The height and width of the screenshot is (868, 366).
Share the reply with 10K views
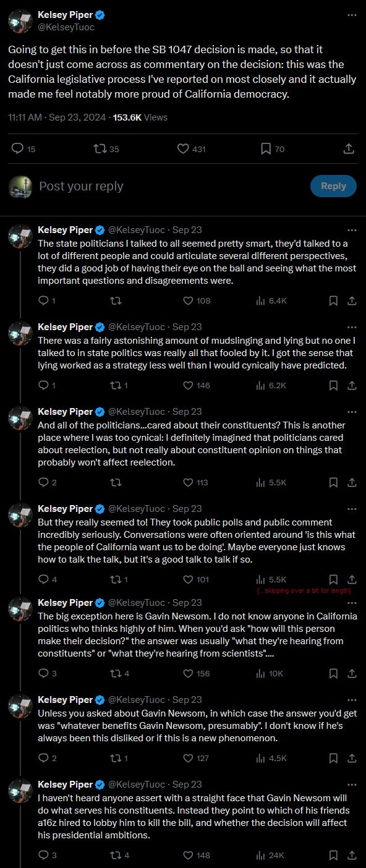pos(352,673)
